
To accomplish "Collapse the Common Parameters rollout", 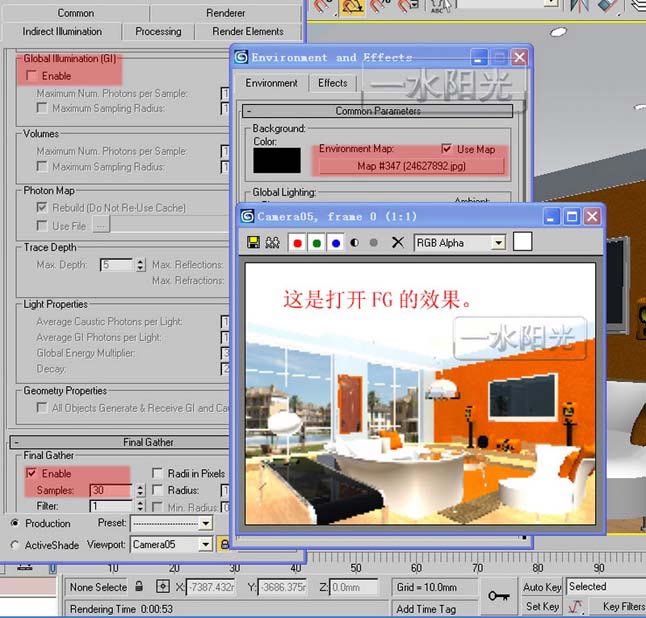I will pos(377,111).
